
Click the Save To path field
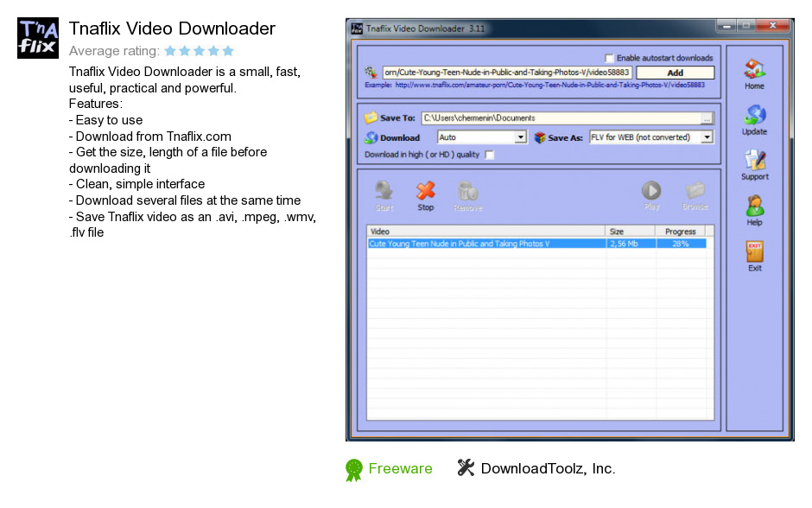coord(561,118)
